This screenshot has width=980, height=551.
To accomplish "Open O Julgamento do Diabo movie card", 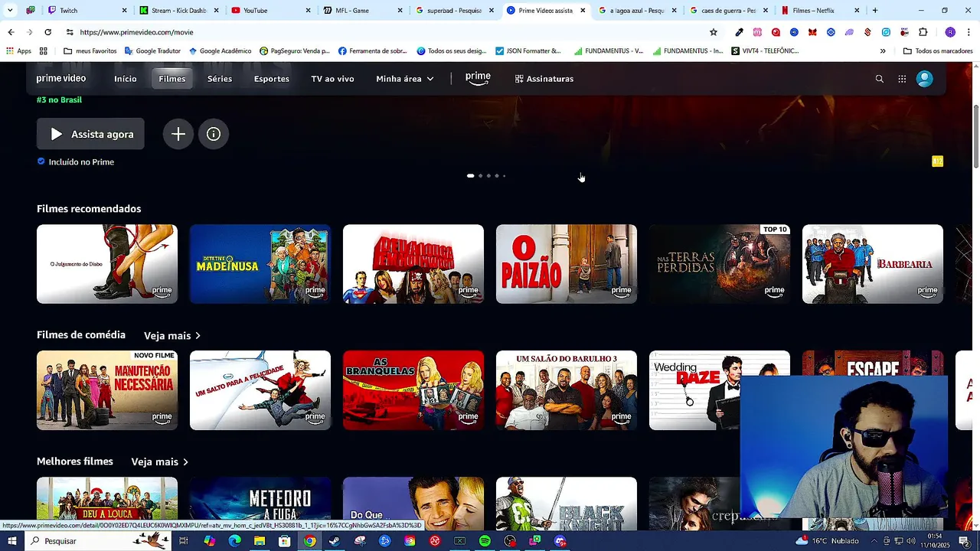I will 107,264.
